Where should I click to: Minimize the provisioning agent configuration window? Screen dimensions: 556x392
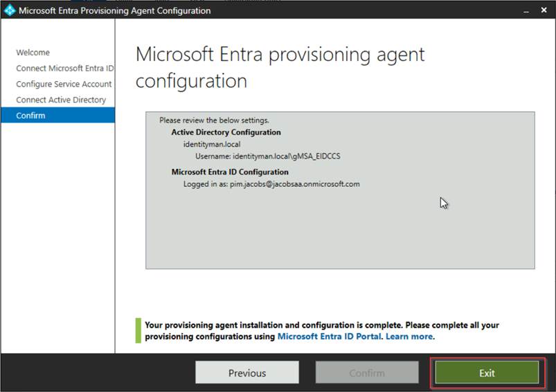[x=525, y=10]
